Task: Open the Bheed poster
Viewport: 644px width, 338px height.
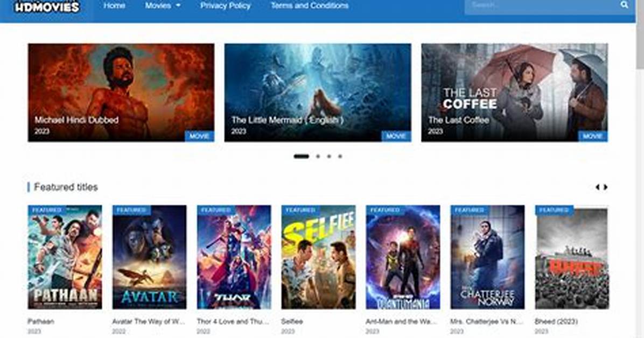Action: coord(572,257)
